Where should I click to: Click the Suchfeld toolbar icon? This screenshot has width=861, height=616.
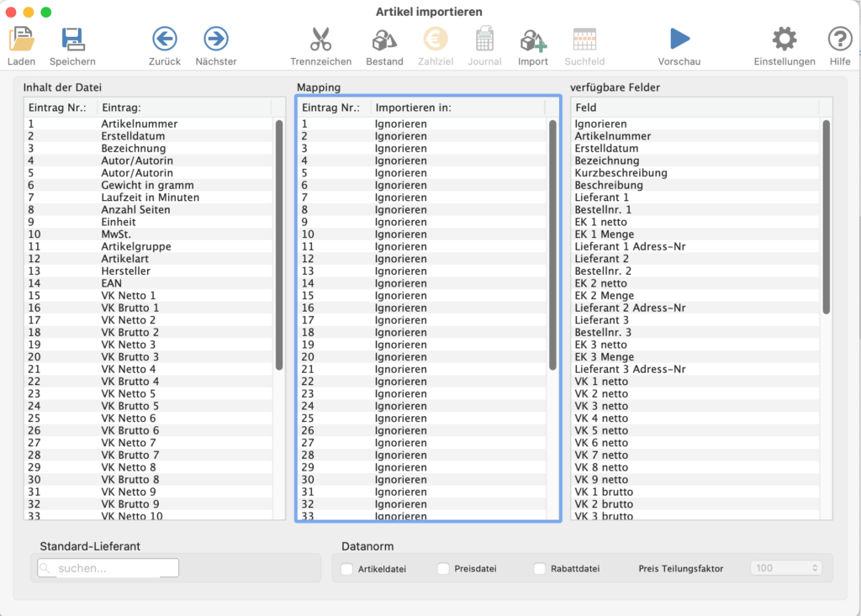coord(584,39)
